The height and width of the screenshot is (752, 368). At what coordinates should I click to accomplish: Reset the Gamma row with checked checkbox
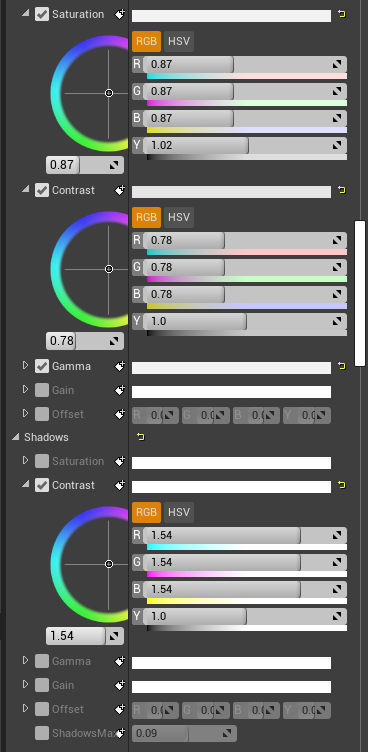coord(342,366)
